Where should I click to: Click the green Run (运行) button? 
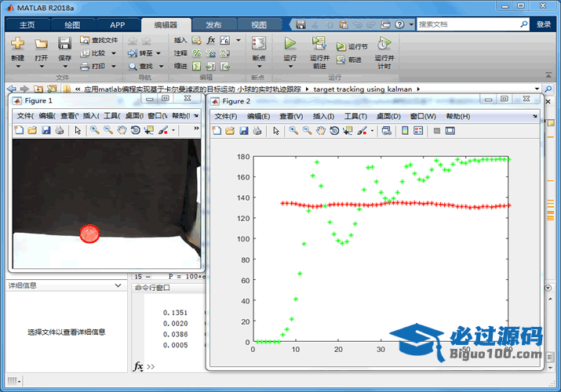click(290, 44)
